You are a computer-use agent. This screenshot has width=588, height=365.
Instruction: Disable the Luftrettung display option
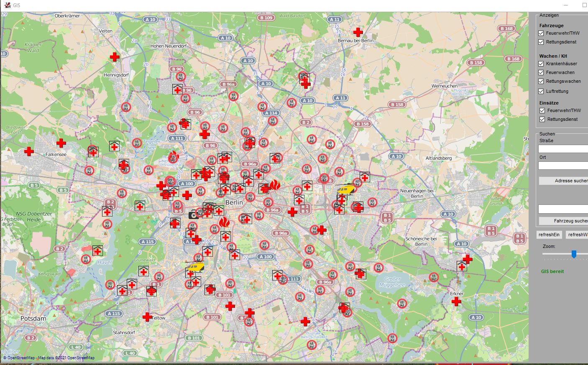pyautogui.click(x=541, y=91)
